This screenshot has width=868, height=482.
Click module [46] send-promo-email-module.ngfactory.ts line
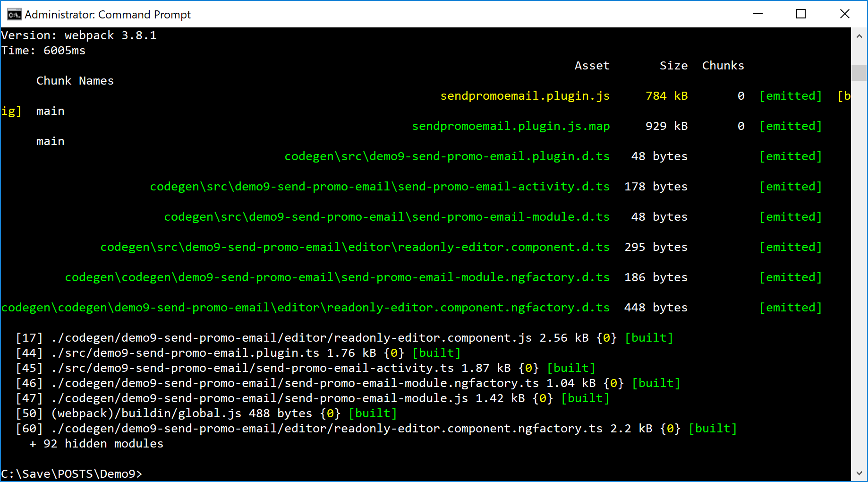[x=348, y=383]
